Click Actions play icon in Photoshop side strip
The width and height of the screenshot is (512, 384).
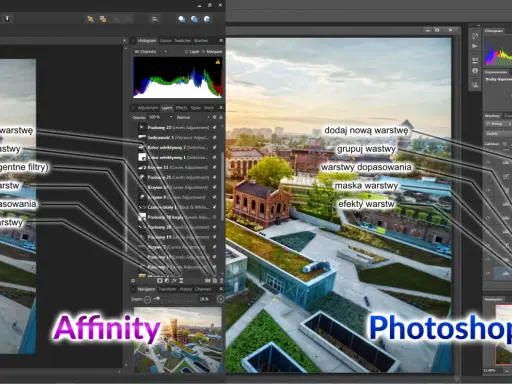475,46
